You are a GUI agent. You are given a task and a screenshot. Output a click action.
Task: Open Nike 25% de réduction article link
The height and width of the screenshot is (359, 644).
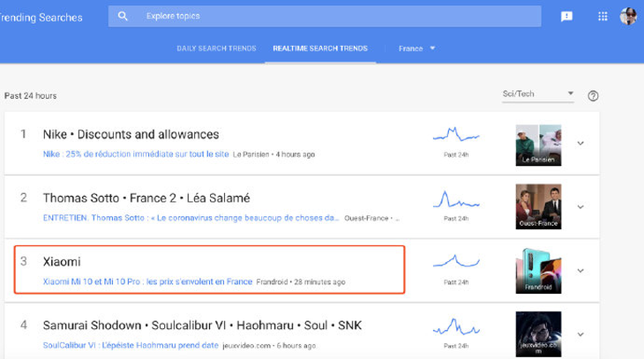[136, 154]
